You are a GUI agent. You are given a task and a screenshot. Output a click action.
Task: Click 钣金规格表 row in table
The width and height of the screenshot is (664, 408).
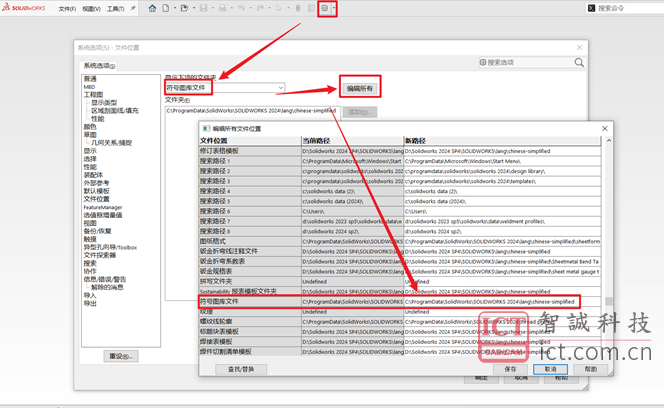pos(400,272)
